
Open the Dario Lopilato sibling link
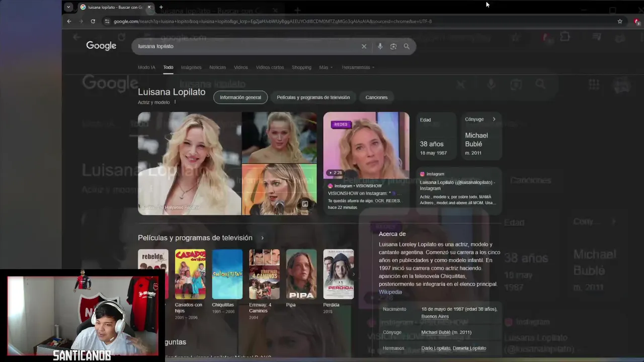tap(436, 348)
